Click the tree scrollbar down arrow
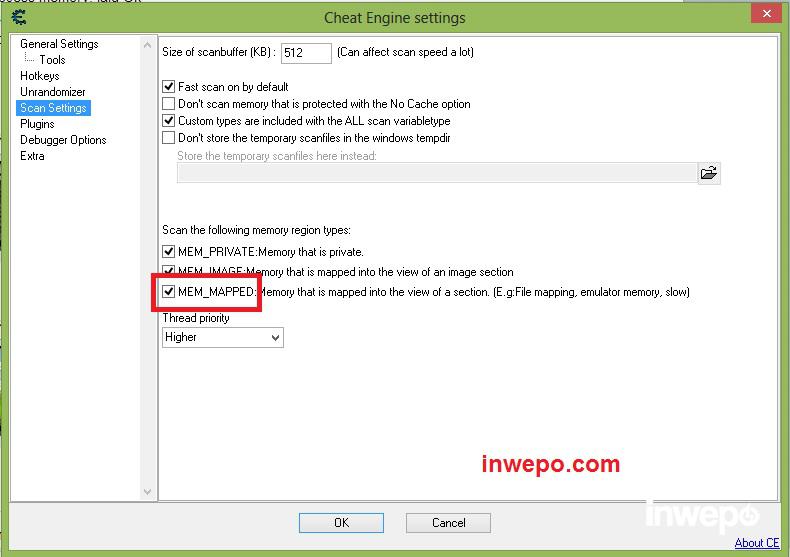Viewport: 790px width, 557px height. tap(148, 492)
